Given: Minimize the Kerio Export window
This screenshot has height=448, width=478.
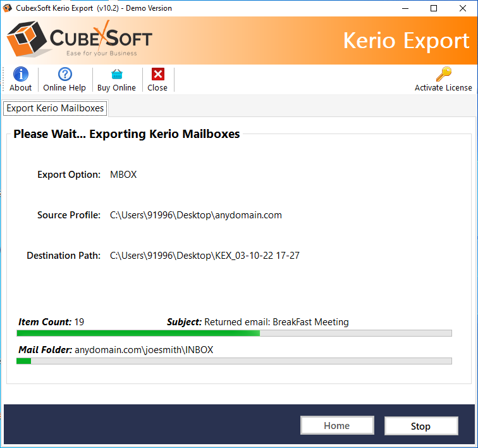Looking at the screenshot, I should coord(405,8).
